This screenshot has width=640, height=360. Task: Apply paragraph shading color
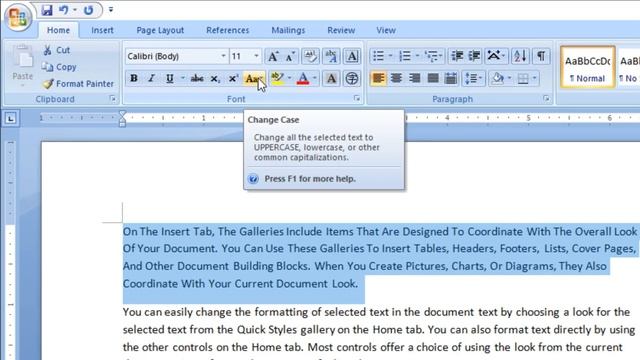(x=497, y=78)
